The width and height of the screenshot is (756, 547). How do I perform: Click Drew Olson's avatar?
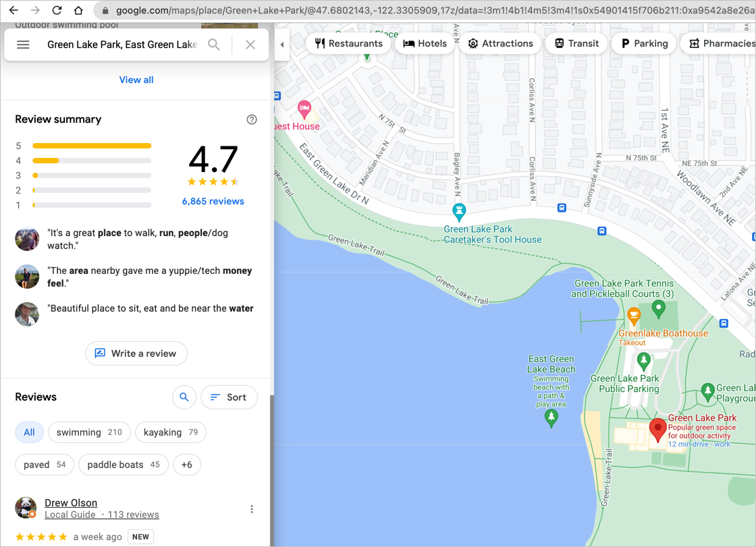(26, 508)
